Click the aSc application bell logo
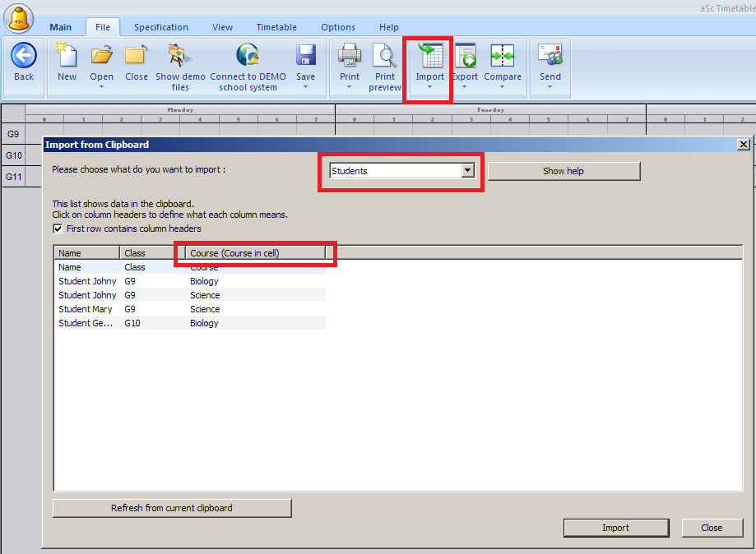Image resolution: width=756 pixels, height=554 pixels. pos(18,18)
